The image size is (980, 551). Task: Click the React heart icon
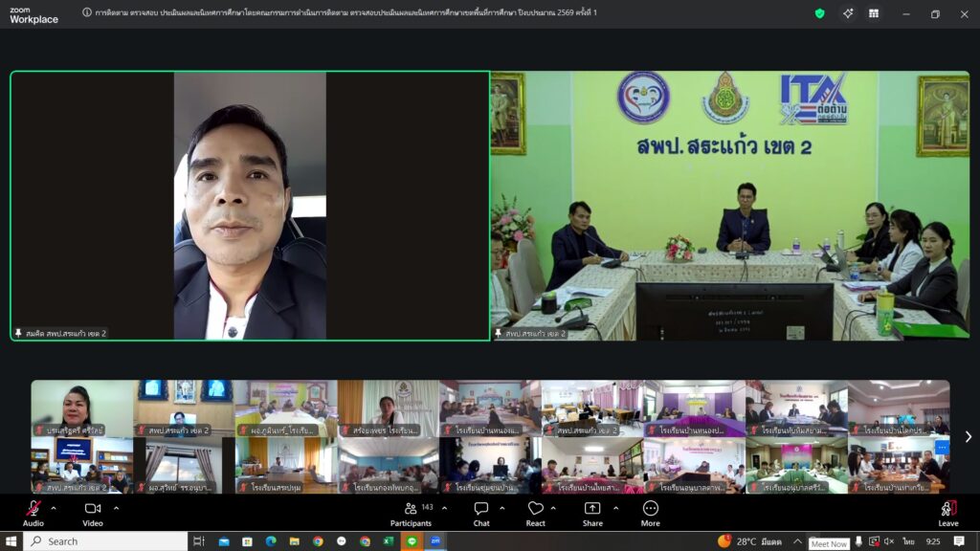click(536, 509)
